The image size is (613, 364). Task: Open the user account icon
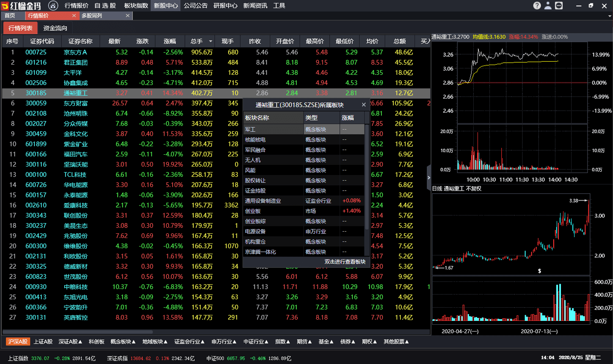[548, 5]
